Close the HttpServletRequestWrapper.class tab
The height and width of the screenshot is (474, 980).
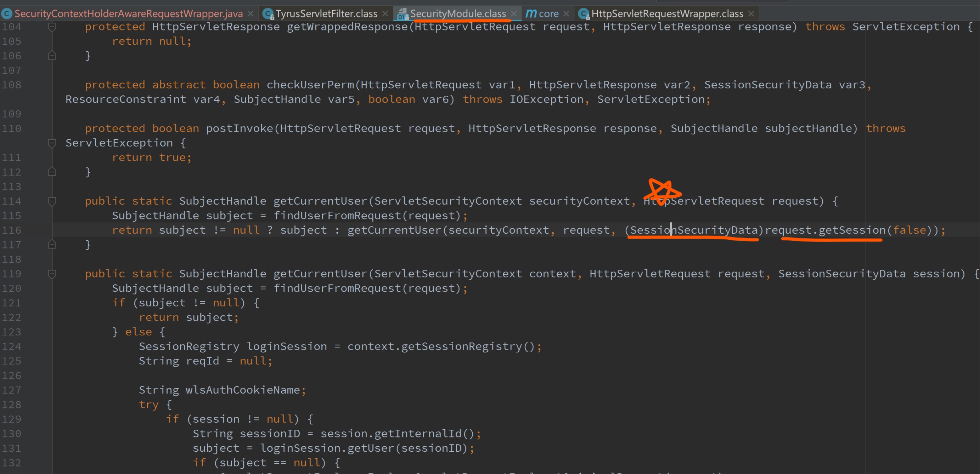(751, 14)
